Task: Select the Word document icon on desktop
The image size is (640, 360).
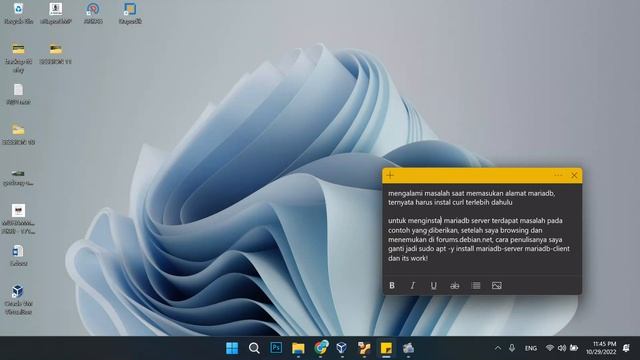Action: click(18, 256)
